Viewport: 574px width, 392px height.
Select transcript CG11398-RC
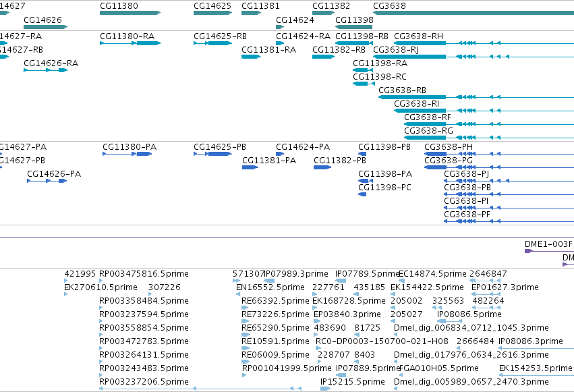point(364,84)
